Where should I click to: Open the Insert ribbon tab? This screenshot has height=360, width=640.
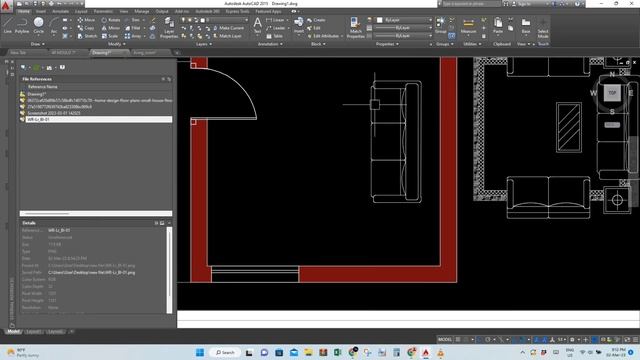[x=41, y=11]
